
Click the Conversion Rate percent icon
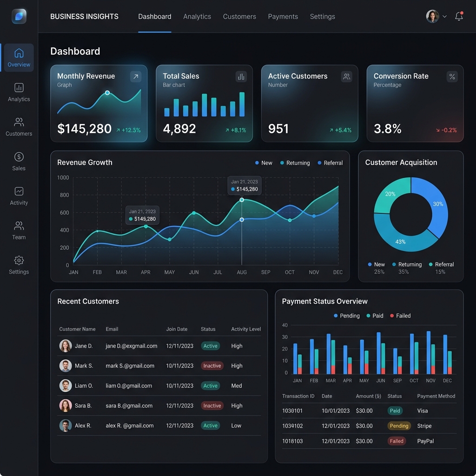coord(452,77)
